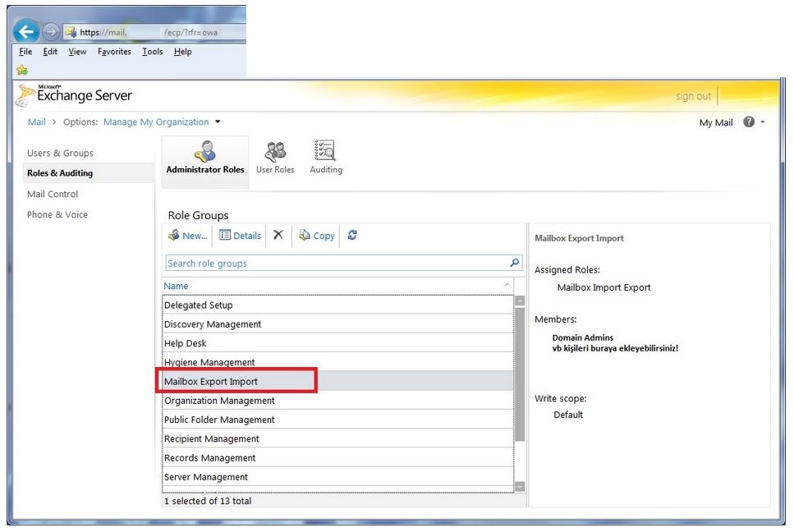Click the browser back arrow button
Image resolution: width=794 pixels, height=532 pixels.
(x=27, y=32)
